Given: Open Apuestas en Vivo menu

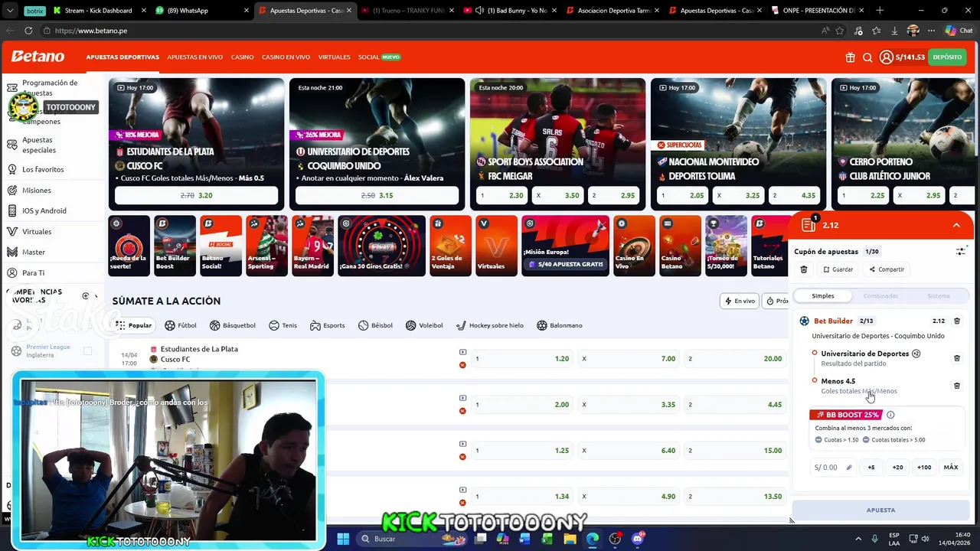Looking at the screenshot, I should tap(195, 57).
